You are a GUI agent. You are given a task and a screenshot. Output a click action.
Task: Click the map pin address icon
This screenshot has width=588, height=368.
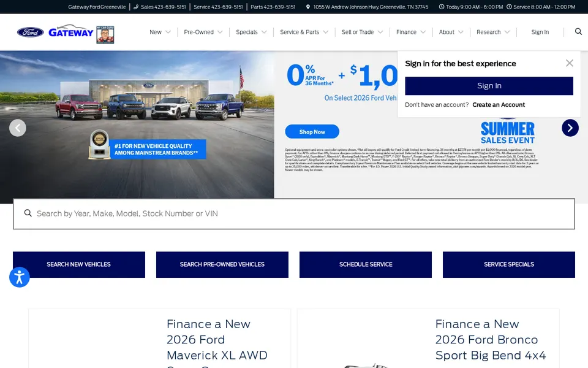click(x=308, y=7)
